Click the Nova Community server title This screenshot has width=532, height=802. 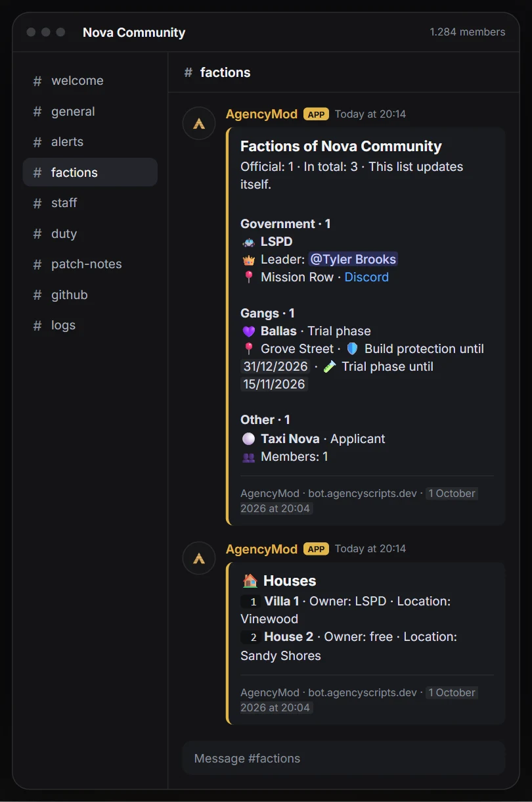click(x=134, y=32)
